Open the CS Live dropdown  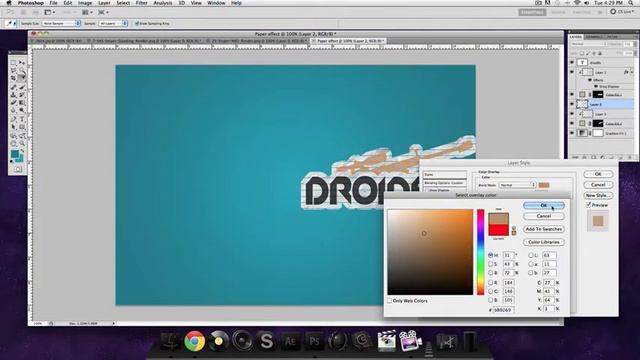click(x=622, y=12)
